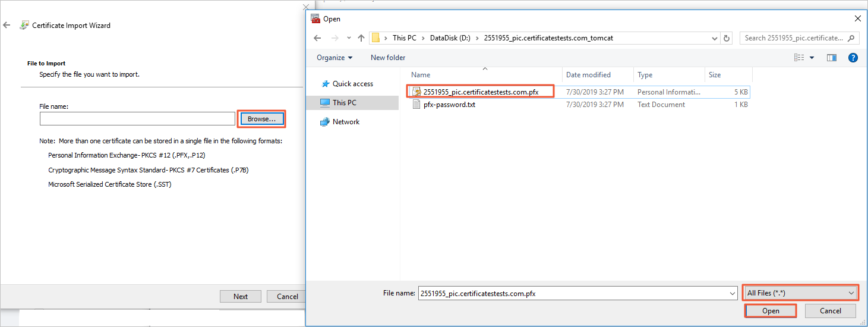Viewport: 868px width, 327px height.
Task: Click the search magnifier icon
Action: point(851,38)
